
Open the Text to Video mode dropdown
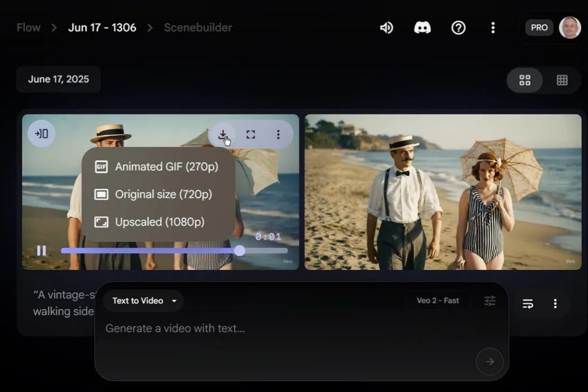click(143, 301)
